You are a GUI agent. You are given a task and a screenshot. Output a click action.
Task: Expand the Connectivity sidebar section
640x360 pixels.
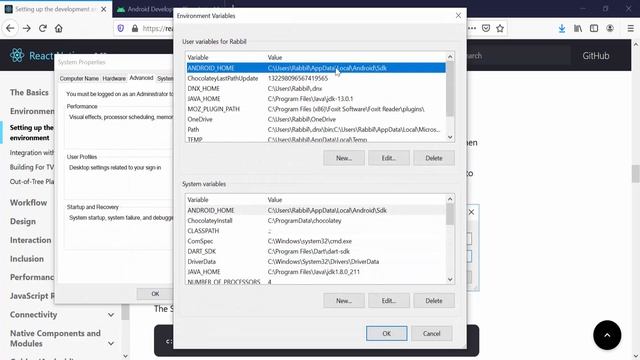click(62, 314)
